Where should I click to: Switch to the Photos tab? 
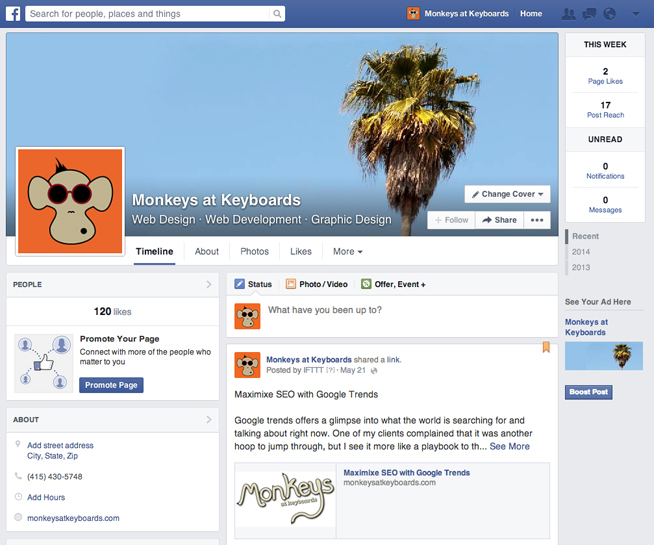[x=254, y=251]
